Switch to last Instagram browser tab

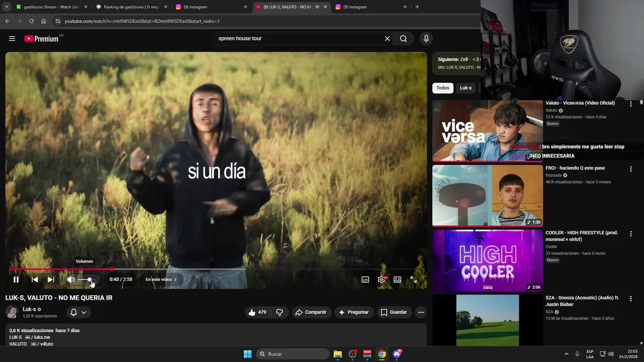(x=372, y=7)
